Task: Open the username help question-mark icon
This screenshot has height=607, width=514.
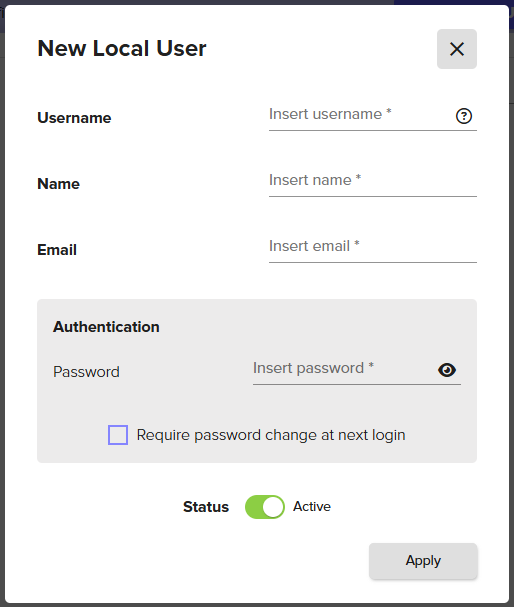Action: click(464, 116)
